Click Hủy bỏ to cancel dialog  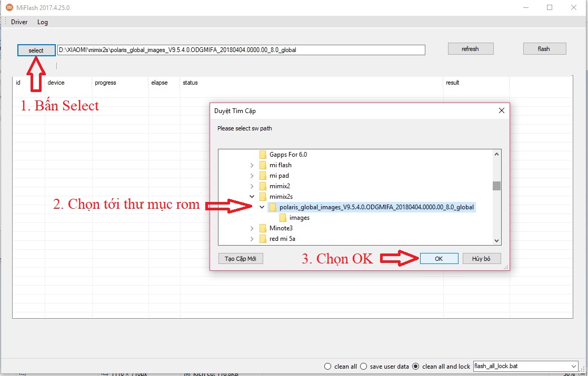[482, 258]
